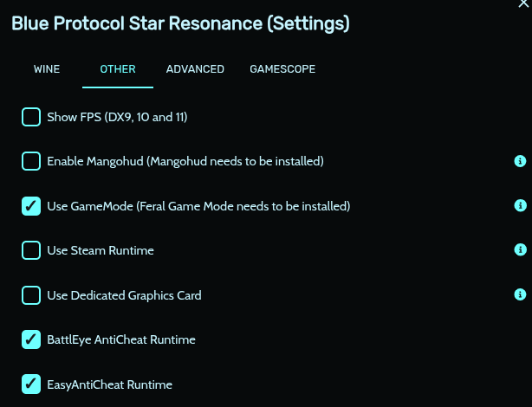The image size is (532, 407).
Task: Go to the GAMESCOPE tab
Action: 282,69
